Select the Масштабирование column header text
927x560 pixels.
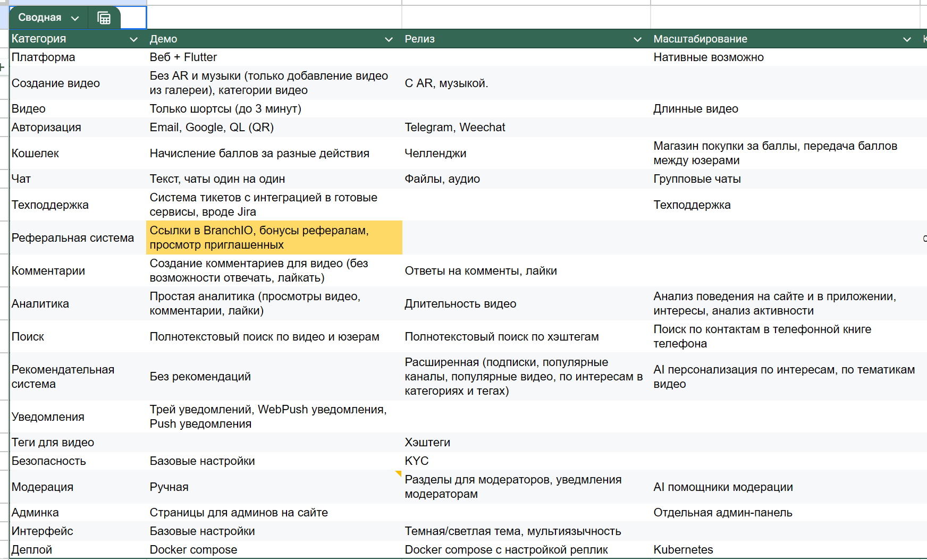click(x=700, y=39)
